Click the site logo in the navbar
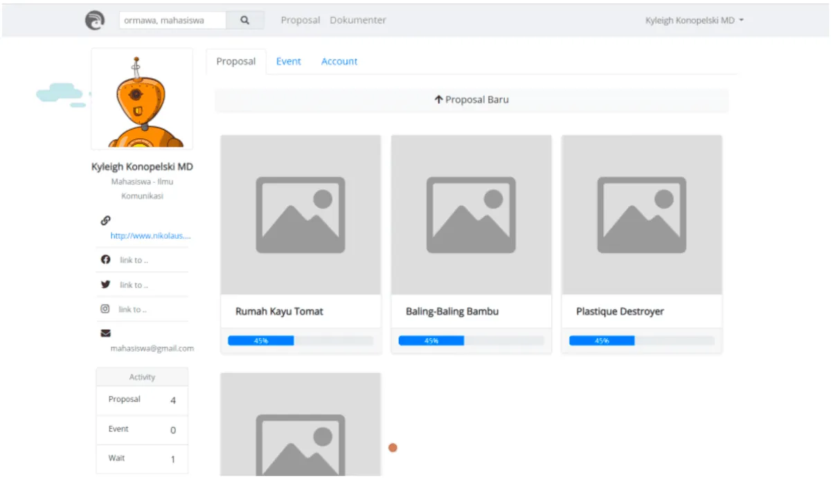831x504 pixels. pos(95,21)
